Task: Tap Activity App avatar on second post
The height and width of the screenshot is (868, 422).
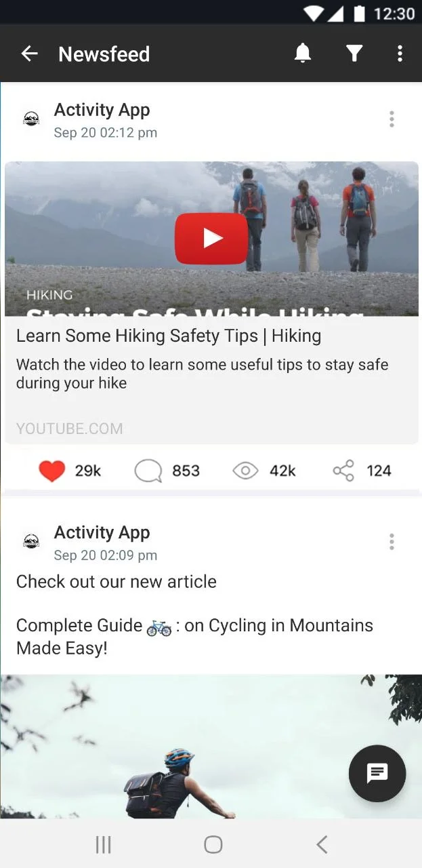Action: [31, 541]
